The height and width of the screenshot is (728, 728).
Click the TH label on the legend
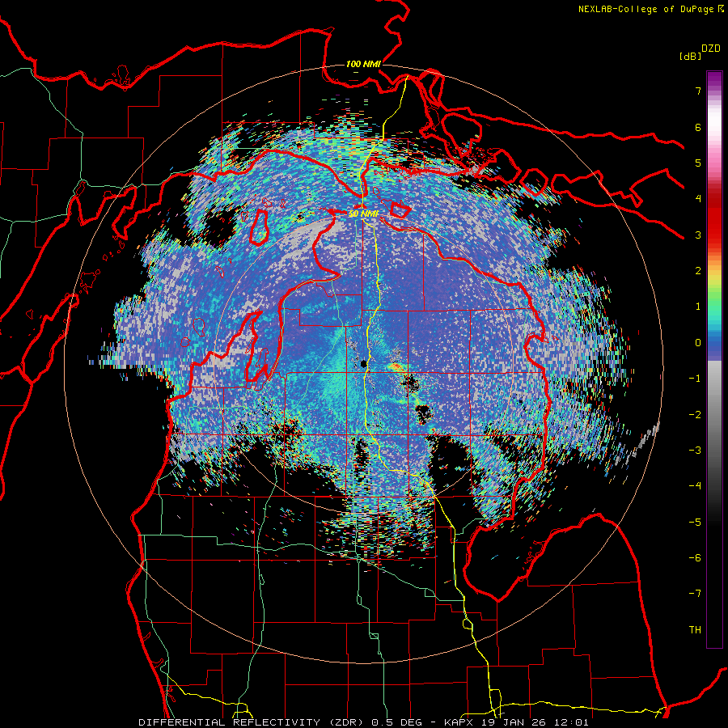695,630
